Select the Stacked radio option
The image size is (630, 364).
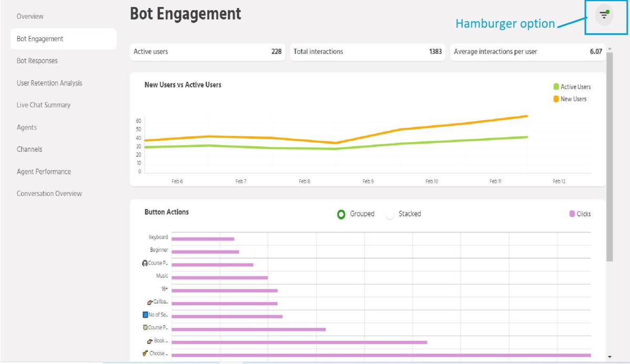(390, 214)
